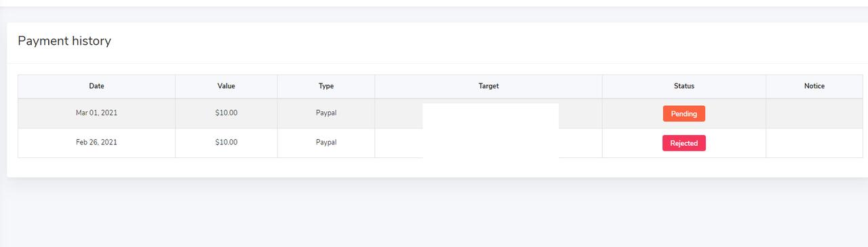The image size is (868, 247).
Task: Click the Target cell of the Mar 01 row
Action: click(488, 113)
